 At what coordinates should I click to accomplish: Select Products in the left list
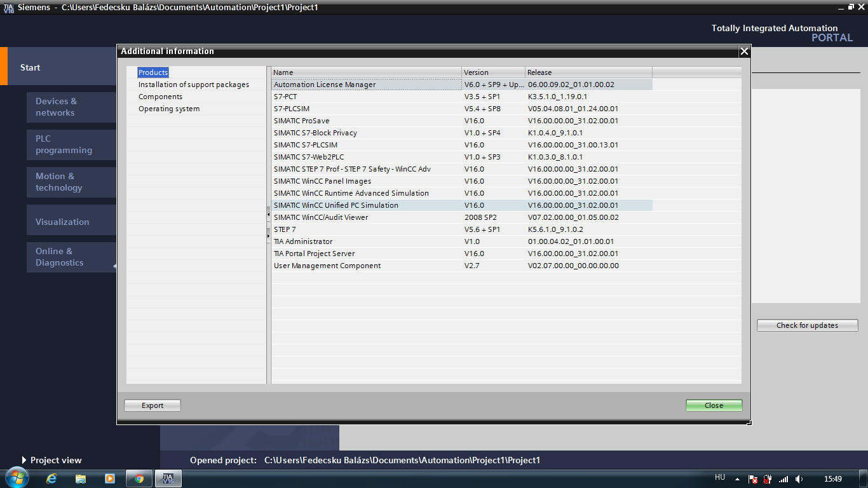pyautogui.click(x=153, y=72)
